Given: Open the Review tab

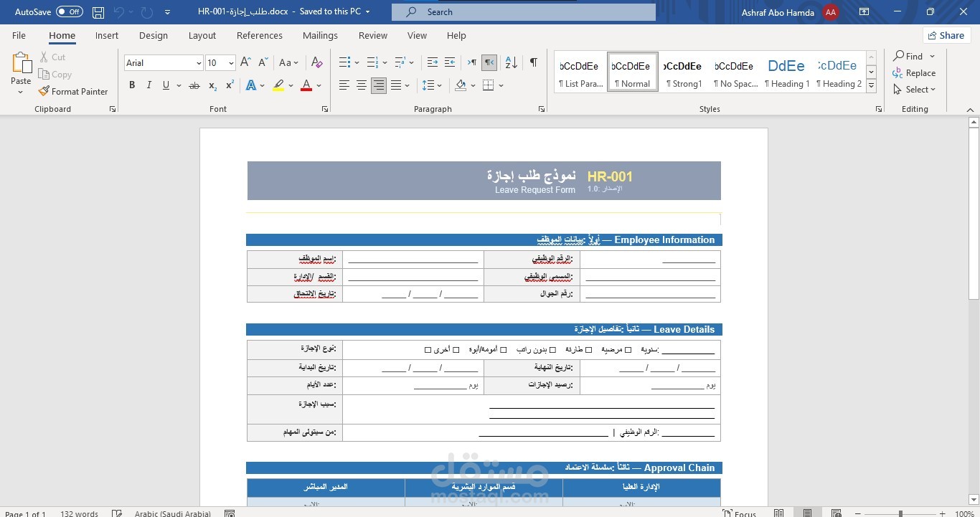Looking at the screenshot, I should pos(373,35).
